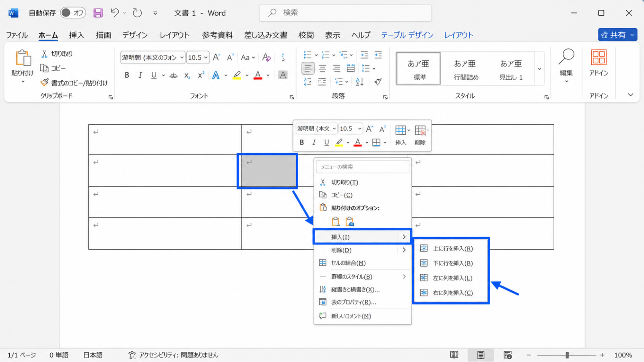Screen dimensions: 644x362
Task: Select 削除(D) in context menu
Action: (x=362, y=250)
